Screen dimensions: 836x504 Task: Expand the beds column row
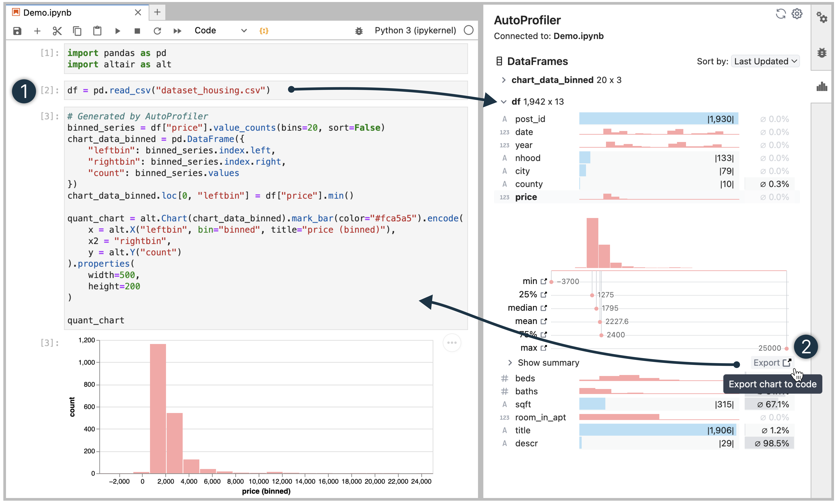click(647, 378)
